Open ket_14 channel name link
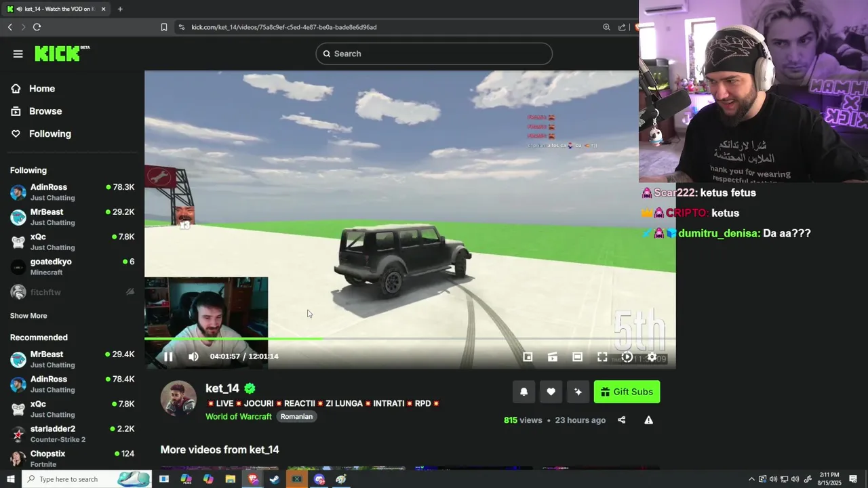 pyautogui.click(x=222, y=388)
